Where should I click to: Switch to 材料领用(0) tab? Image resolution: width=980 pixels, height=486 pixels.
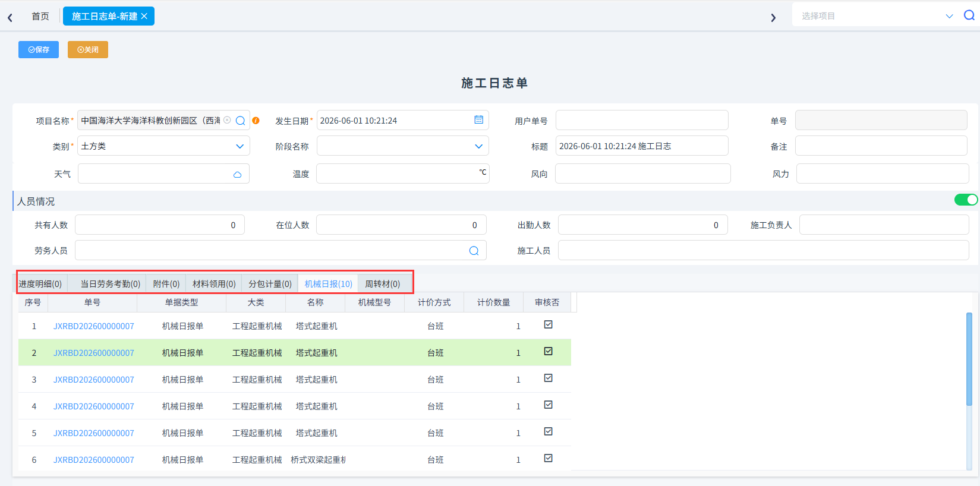pyautogui.click(x=214, y=284)
